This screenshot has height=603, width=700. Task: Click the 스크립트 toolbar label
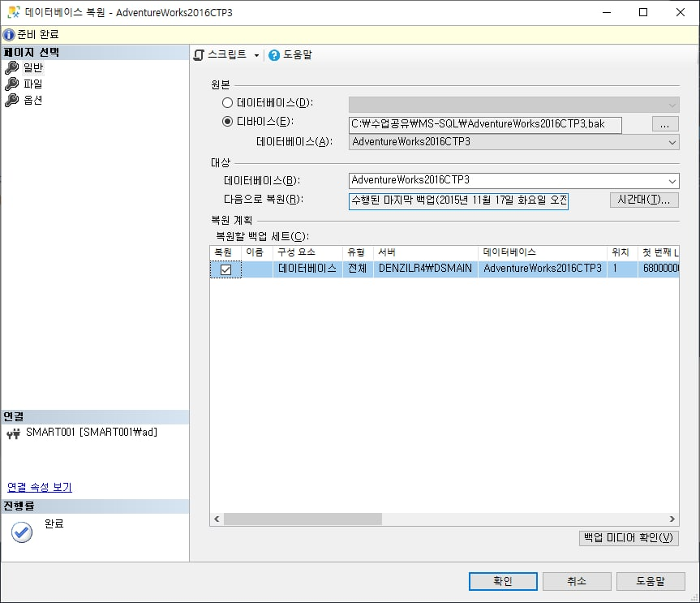(x=227, y=54)
